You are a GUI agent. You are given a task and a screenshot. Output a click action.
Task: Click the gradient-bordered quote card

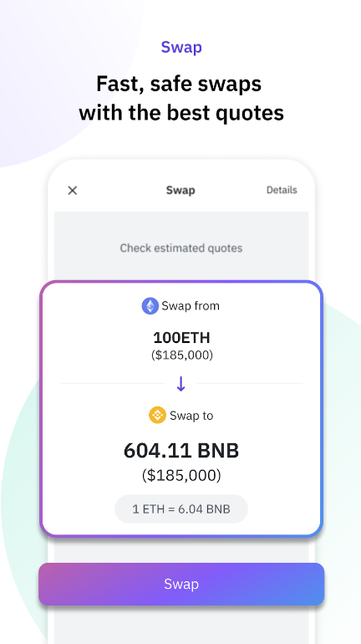pos(181,409)
